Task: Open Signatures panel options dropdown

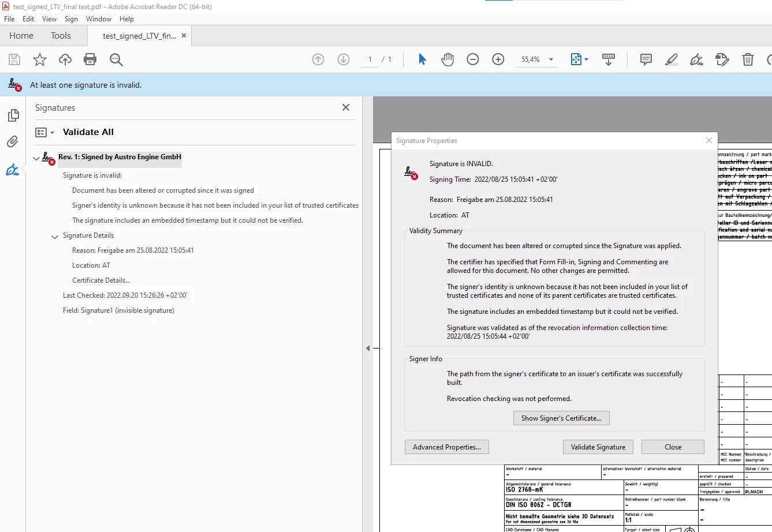Action: point(44,132)
